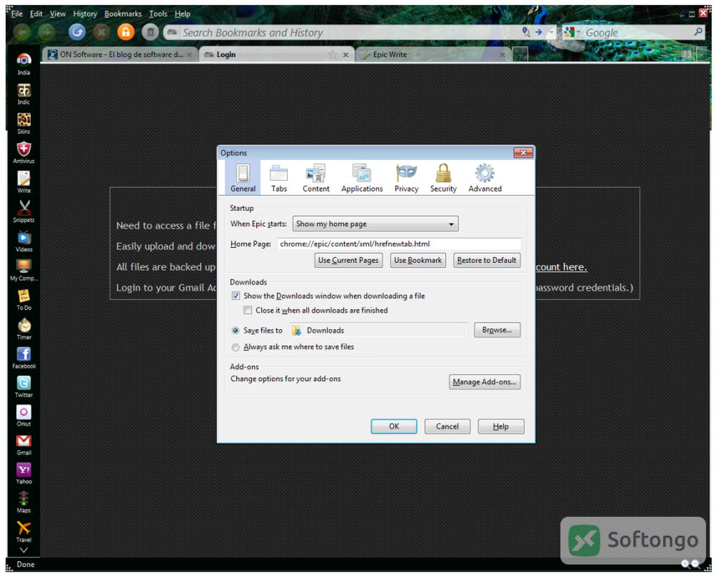
Task: Switch to the Advanced options tab
Action: [485, 178]
